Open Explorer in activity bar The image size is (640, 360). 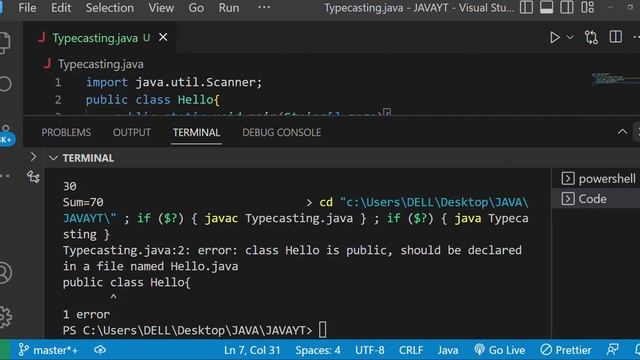tap(5, 43)
